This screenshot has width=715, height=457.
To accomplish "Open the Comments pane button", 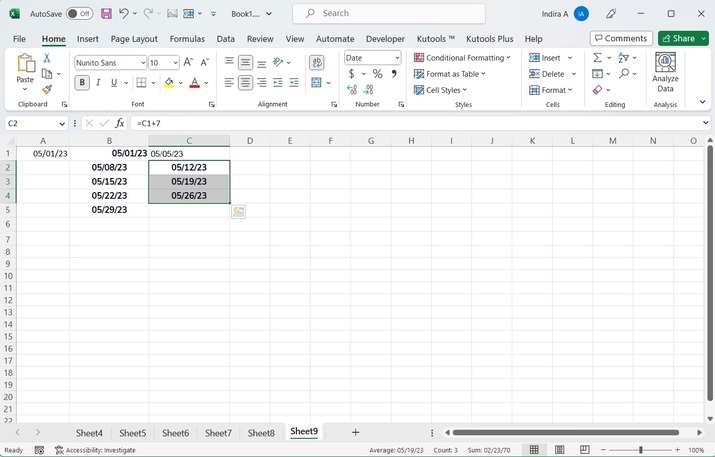I will click(621, 38).
